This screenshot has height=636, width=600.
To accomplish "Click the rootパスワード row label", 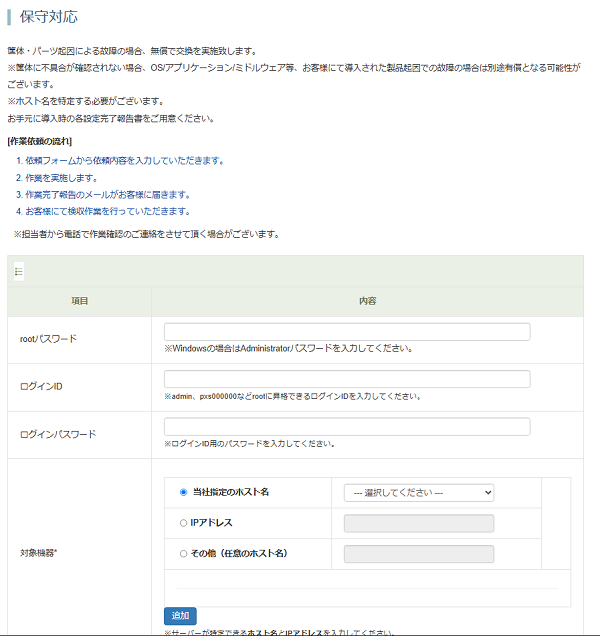I will 48,339.
